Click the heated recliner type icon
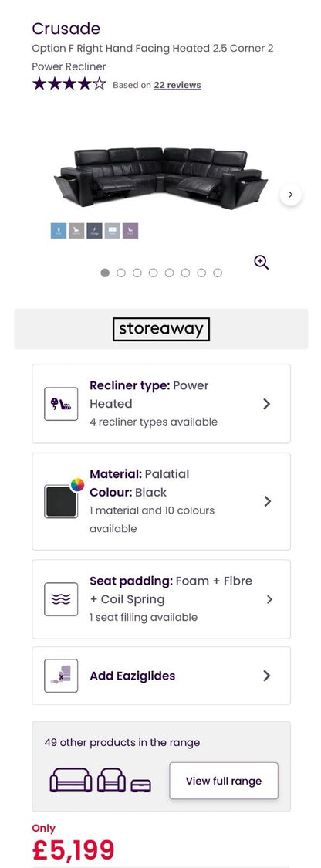321x868 pixels. click(x=61, y=404)
